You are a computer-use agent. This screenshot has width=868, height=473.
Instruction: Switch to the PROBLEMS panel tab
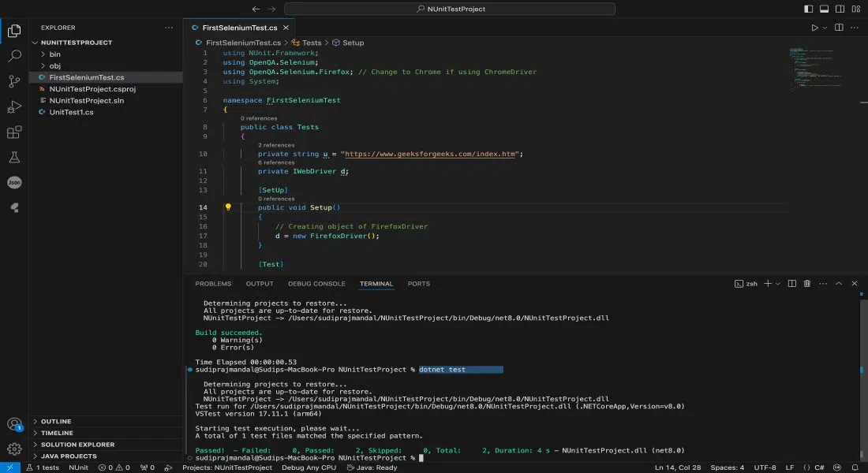click(213, 284)
